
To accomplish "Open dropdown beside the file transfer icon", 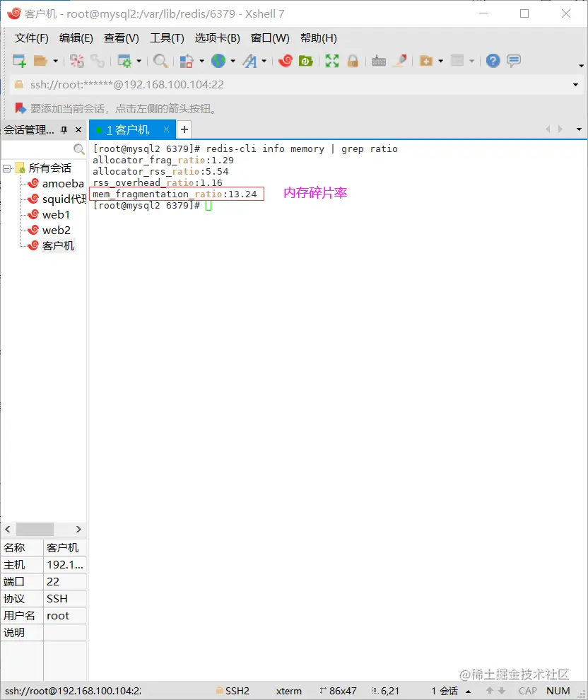I will pyautogui.click(x=201, y=61).
